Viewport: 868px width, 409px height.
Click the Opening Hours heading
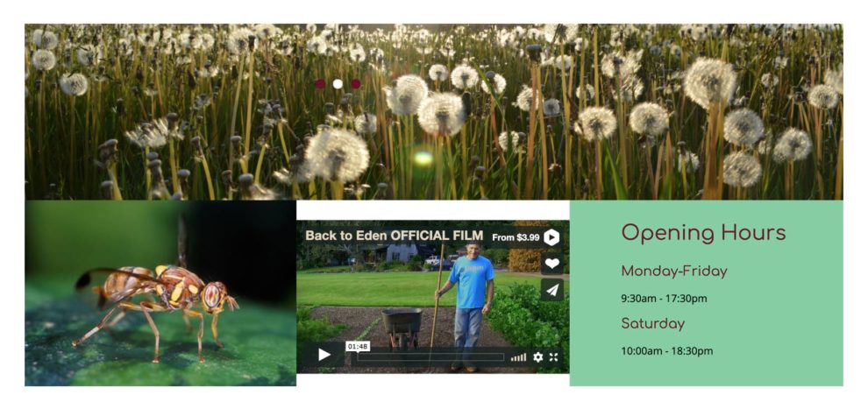pos(703,233)
